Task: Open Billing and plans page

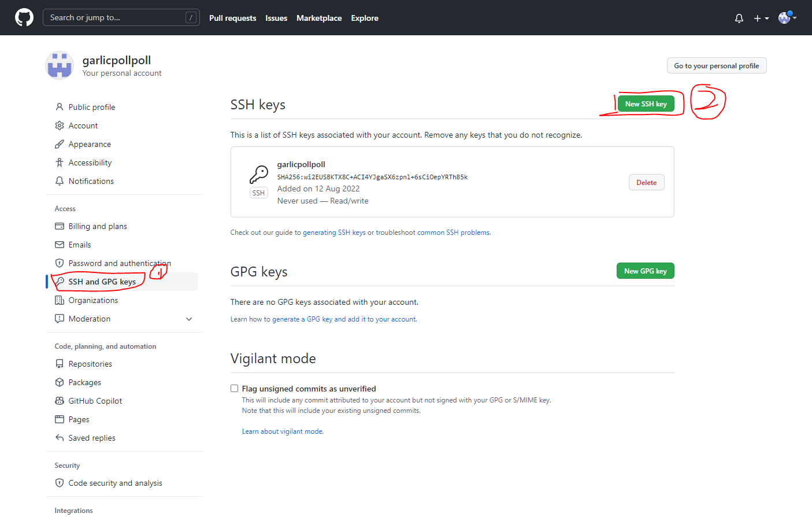Action: (x=98, y=226)
